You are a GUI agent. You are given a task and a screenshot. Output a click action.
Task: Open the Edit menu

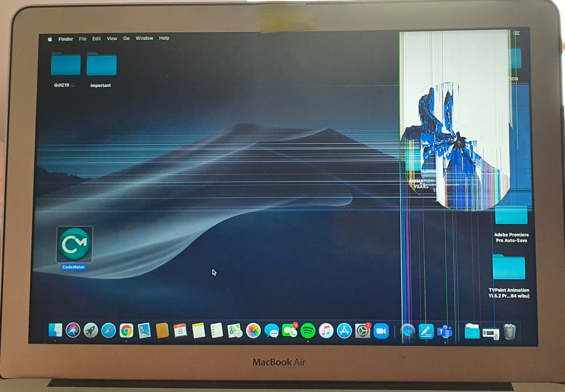coord(97,39)
